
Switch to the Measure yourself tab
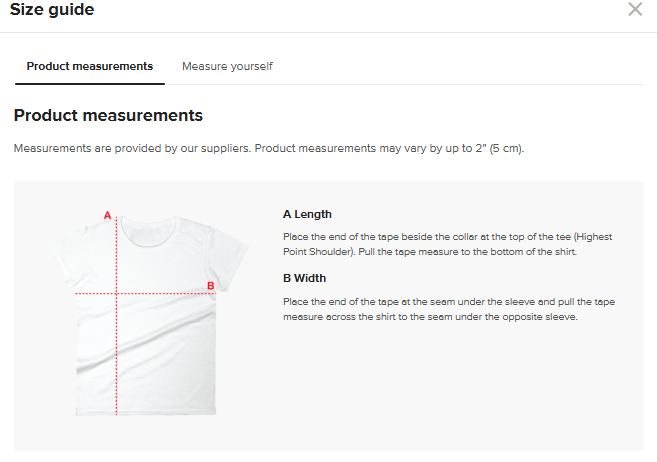point(227,66)
